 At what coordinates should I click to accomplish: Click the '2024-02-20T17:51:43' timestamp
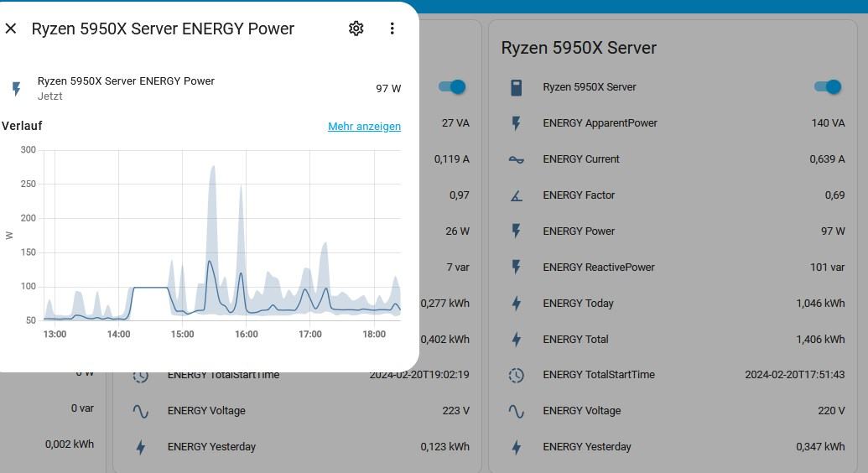point(794,374)
